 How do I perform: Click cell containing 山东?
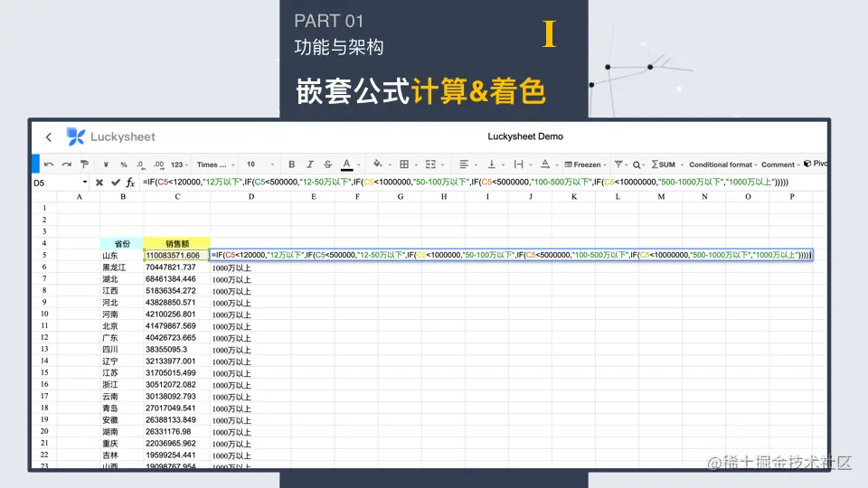click(122, 256)
